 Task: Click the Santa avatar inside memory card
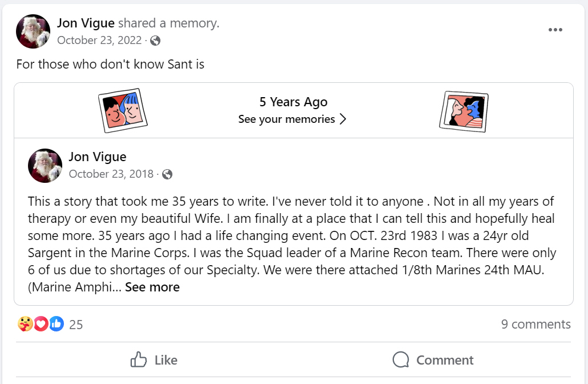(x=45, y=165)
